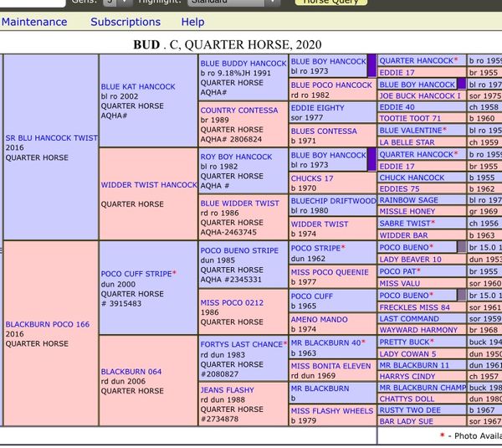This screenshot has height=448, width=502.
Task: Open WIDDER BAR horse link
Action: (x=403, y=235)
